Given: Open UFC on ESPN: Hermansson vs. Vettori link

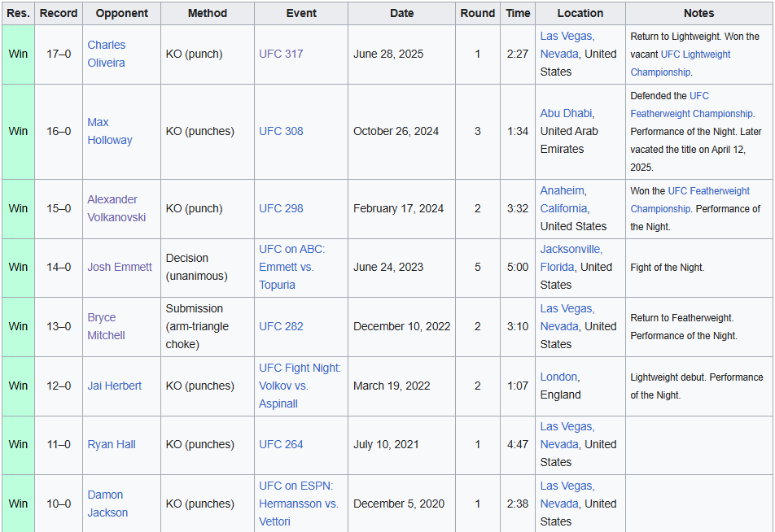Looking at the screenshot, I should (299, 504).
